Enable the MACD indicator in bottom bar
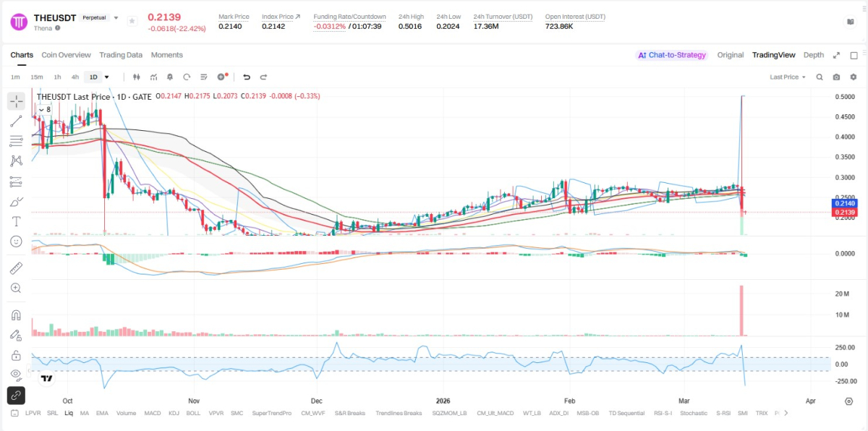868x431 pixels. (x=152, y=413)
